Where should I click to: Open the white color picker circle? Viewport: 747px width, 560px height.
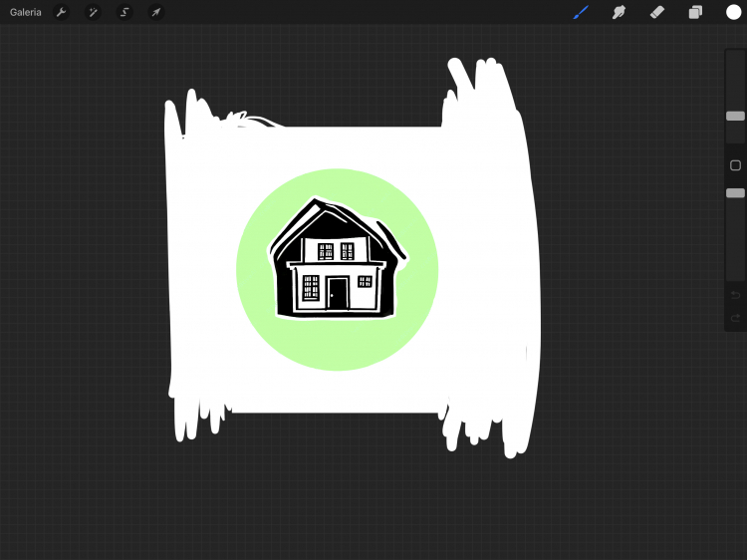click(x=733, y=12)
